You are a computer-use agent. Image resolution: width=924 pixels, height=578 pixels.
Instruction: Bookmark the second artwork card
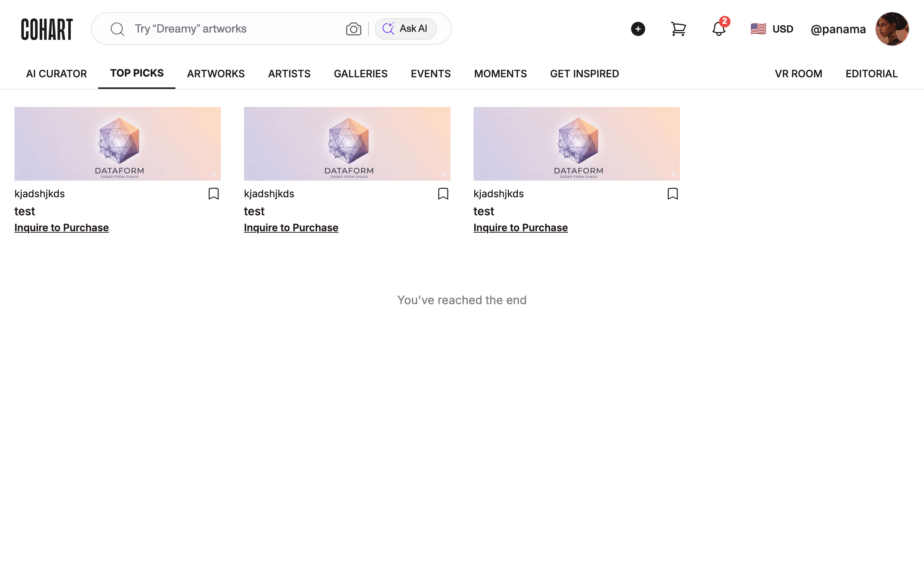click(443, 194)
